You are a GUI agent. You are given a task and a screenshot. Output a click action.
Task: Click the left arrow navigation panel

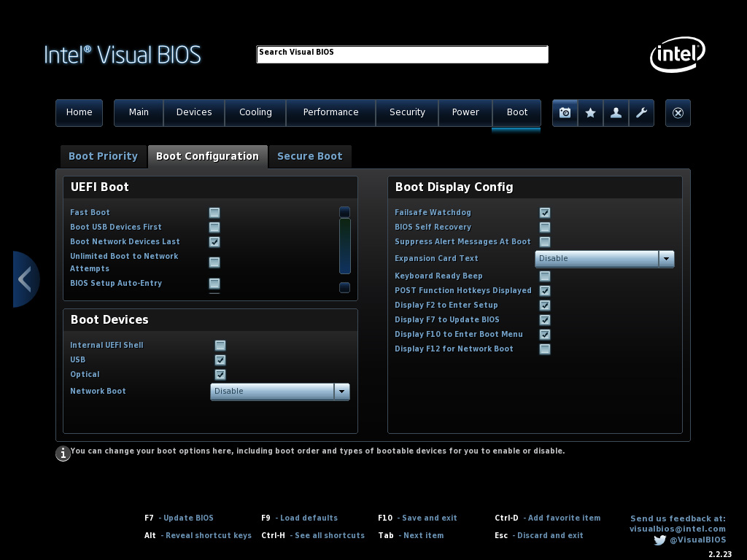pos(25,279)
